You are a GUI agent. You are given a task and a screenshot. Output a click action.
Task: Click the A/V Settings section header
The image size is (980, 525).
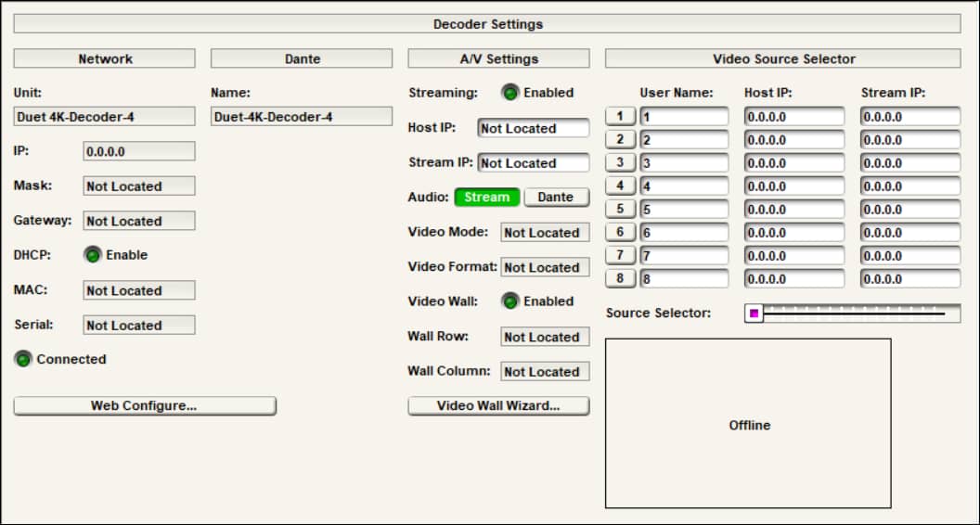tap(498, 58)
